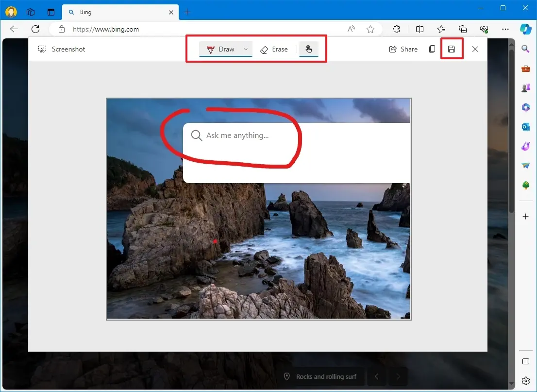
Task: Select the Erase tool
Action: coord(274,50)
